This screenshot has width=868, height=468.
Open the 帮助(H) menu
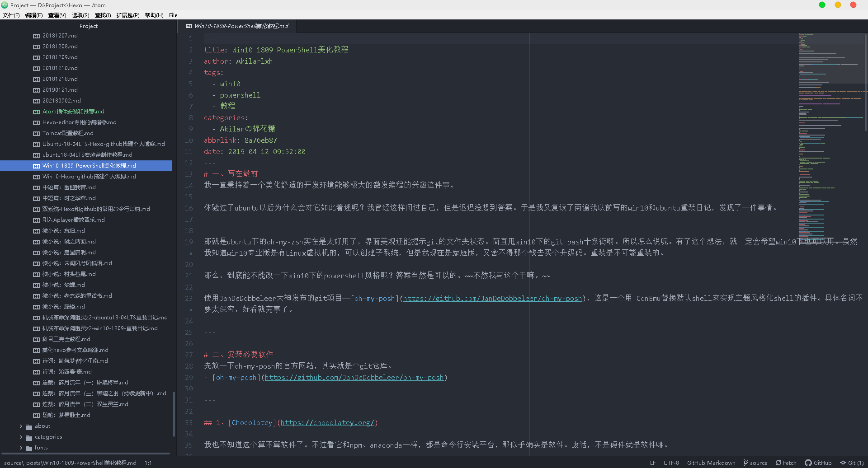click(x=154, y=15)
